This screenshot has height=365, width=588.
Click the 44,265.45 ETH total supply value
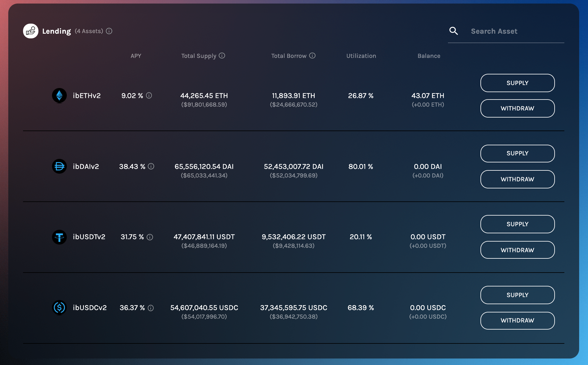click(204, 96)
